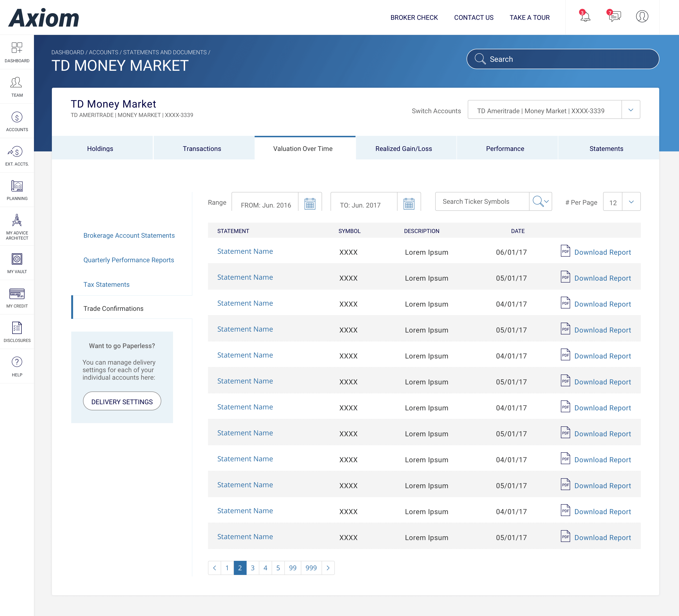This screenshot has height=616, width=679.
Task: Go to page 4
Action: pos(265,568)
